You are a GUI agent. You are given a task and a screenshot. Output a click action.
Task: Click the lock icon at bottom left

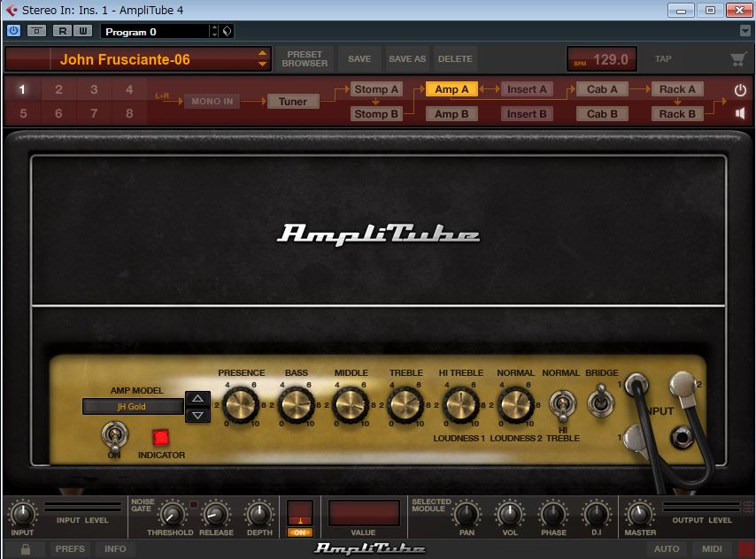[x=26, y=549]
